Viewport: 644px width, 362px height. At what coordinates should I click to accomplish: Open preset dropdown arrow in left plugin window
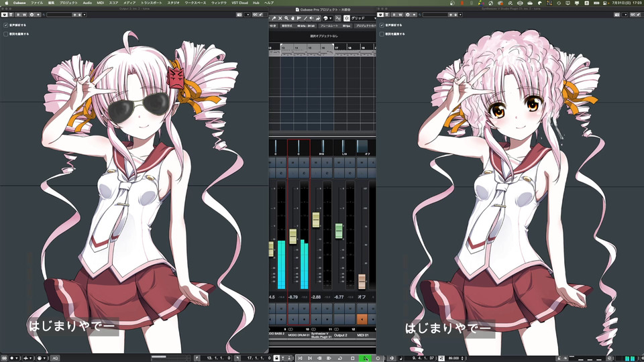(x=85, y=15)
